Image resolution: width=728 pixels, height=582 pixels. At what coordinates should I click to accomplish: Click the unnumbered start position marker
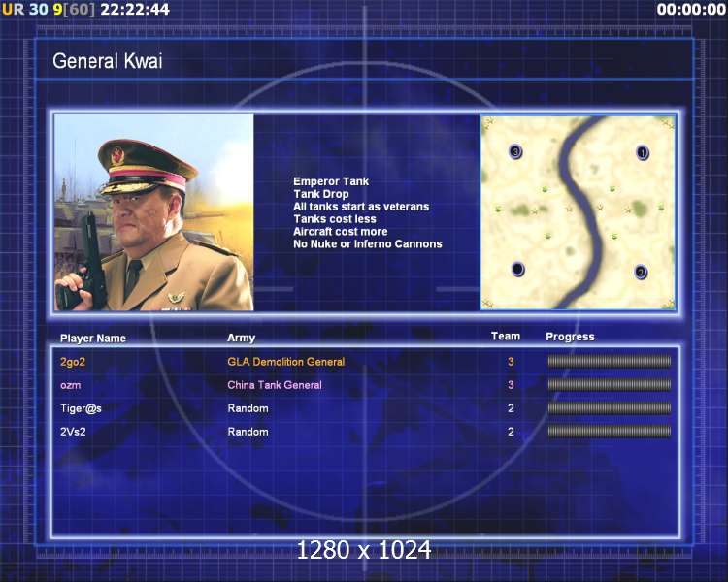[x=517, y=269]
